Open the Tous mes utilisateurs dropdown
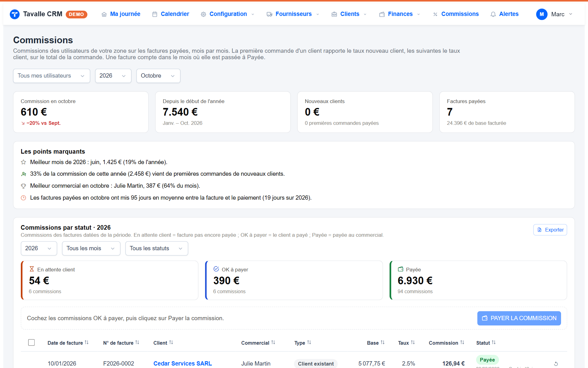This screenshot has width=588, height=368. click(x=51, y=76)
